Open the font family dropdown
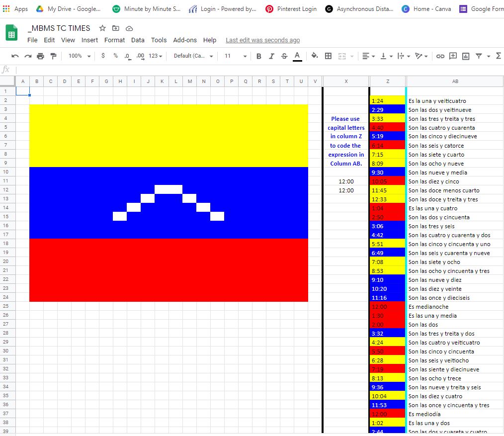 (x=193, y=56)
